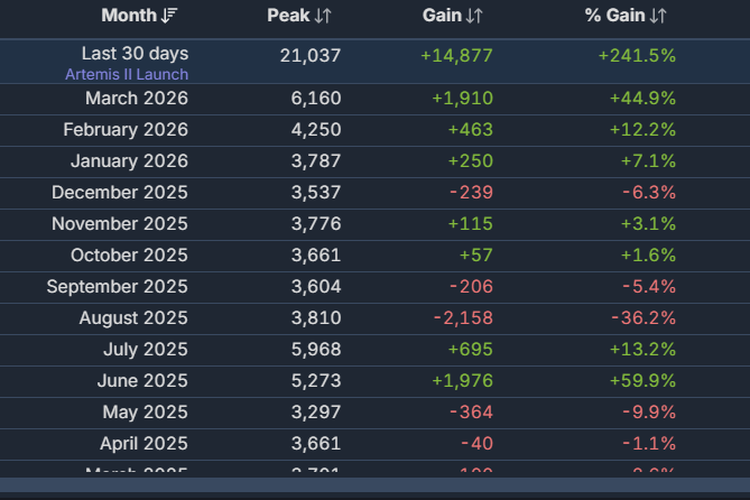Click the Peak column sort arrows icon
This screenshot has width=750, height=500.
pyautogui.click(x=323, y=16)
